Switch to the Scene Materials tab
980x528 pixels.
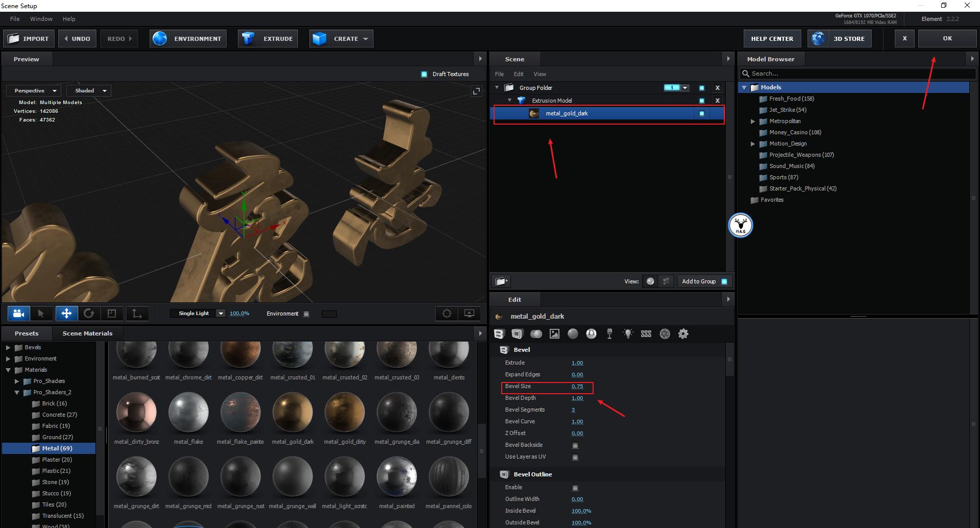[x=87, y=333]
